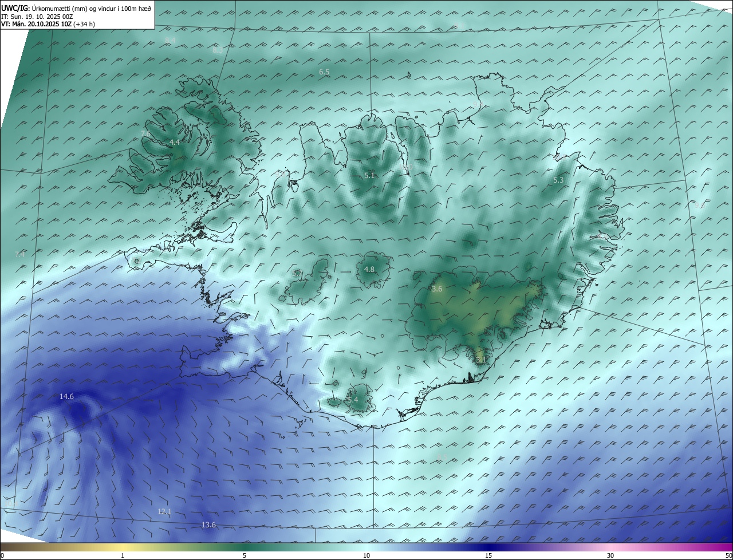
Task: Click the 4.8 value label over the central glacier
Action: click(369, 269)
